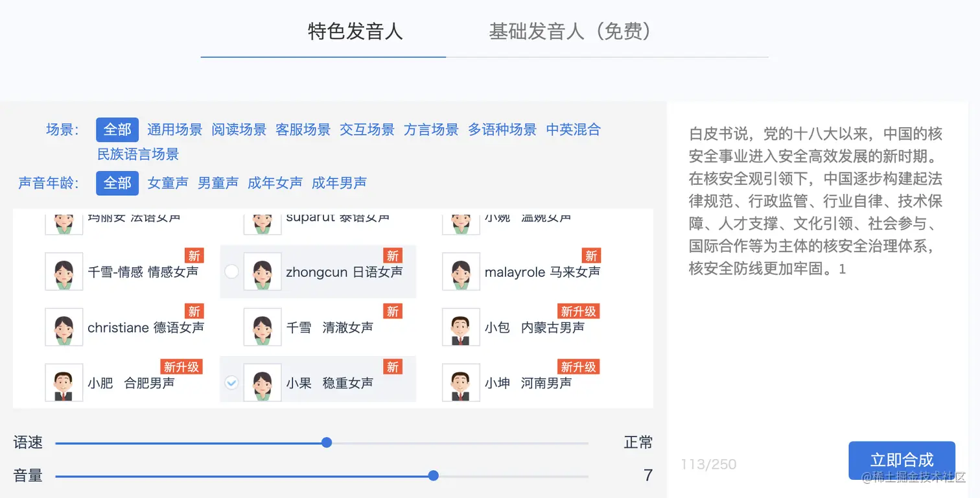This screenshot has height=498, width=980.
Task: Switch to 特色发音人 tab
Action: [x=355, y=31]
